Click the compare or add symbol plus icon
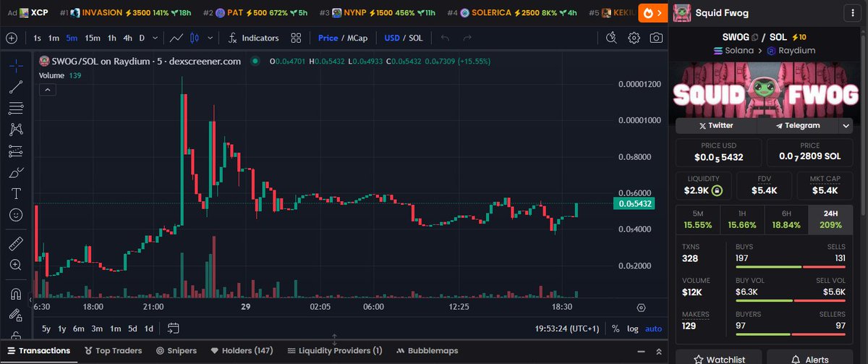The image size is (868, 364). [12, 38]
